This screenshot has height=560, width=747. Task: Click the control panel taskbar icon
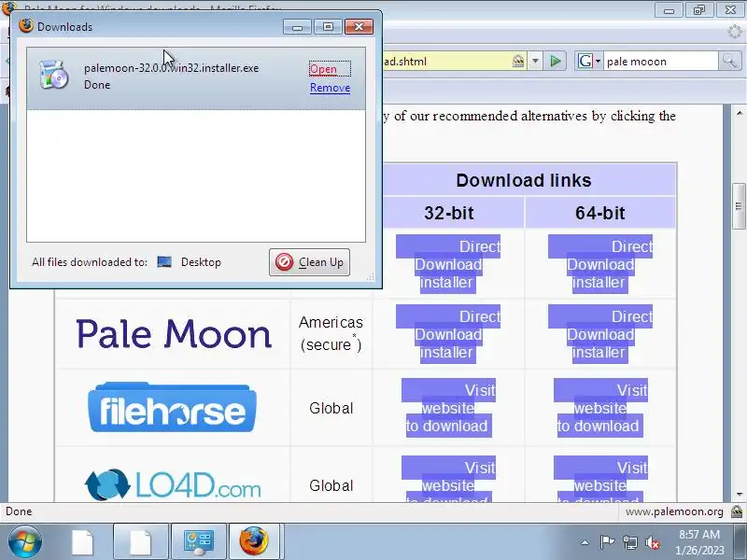click(199, 542)
